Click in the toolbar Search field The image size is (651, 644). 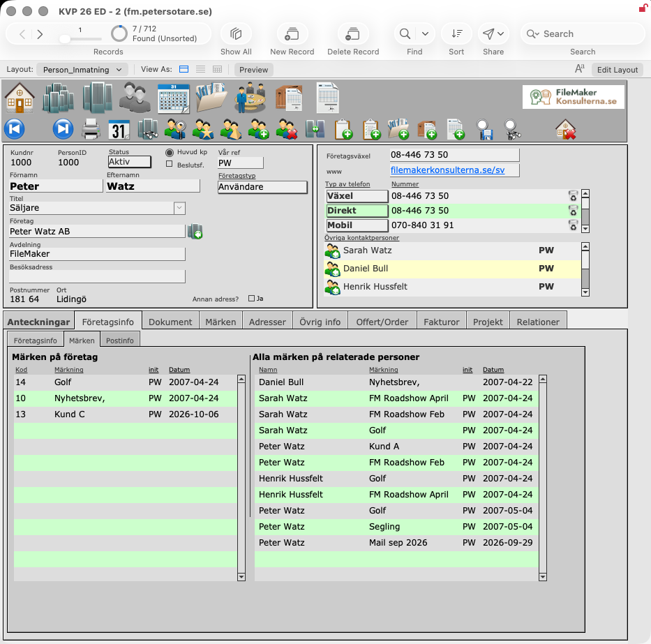[583, 33]
